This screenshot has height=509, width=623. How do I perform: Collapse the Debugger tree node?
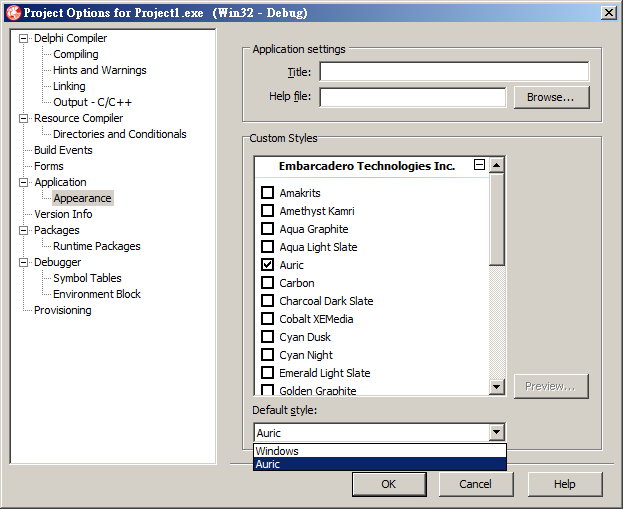(23, 262)
